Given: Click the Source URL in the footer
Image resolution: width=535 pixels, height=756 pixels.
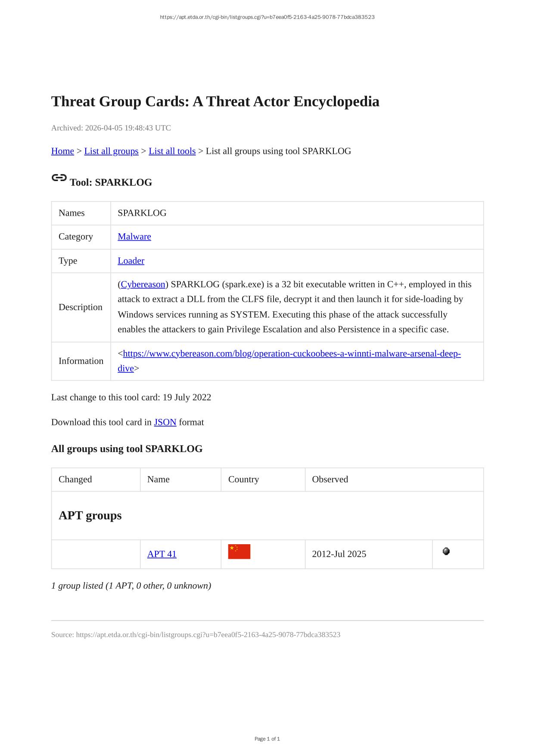Looking at the screenshot, I should coord(208,635).
